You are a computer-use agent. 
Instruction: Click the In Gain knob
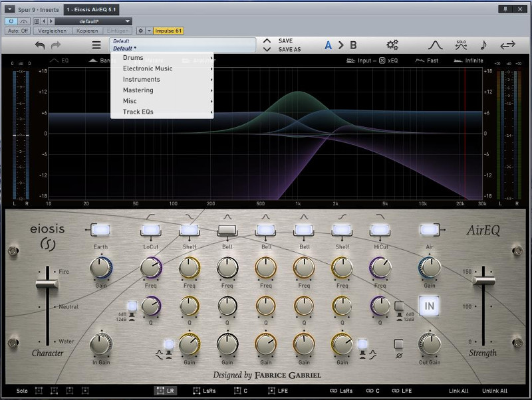(x=101, y=345)
